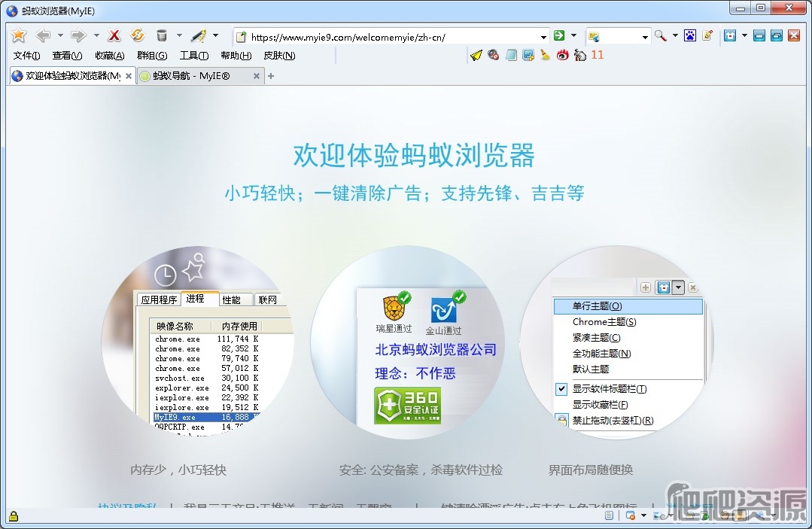Click the magic wand tools icon
The width and height of the screenshot is (812, 529).
(x=199, y=35)
